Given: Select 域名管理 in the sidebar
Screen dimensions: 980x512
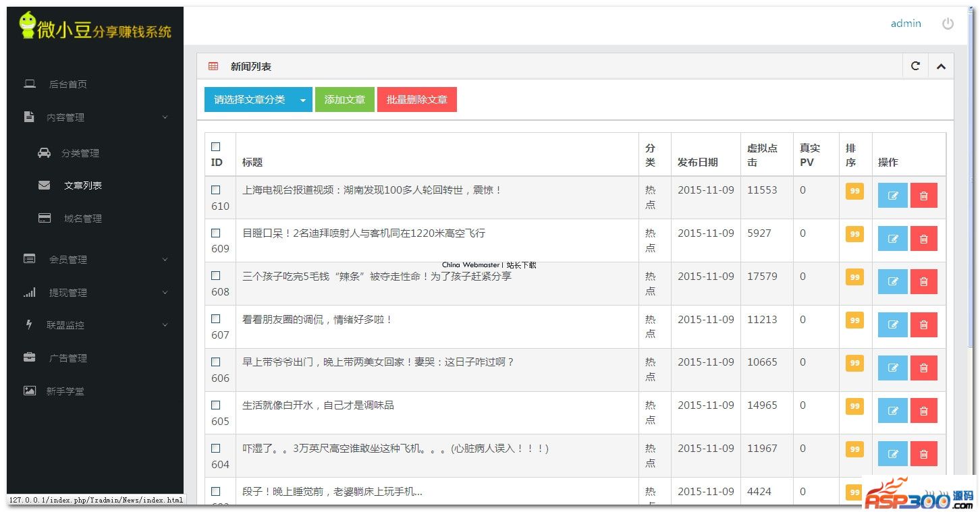Looking at the screenshot, I should click(82, 219).
